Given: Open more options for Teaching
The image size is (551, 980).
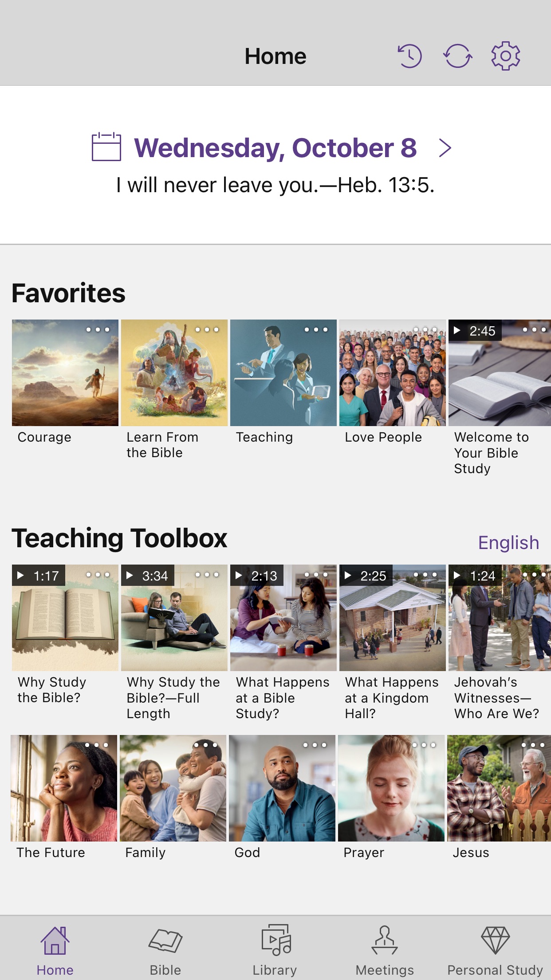Looking at the screenshot, I should pos(316,330).
